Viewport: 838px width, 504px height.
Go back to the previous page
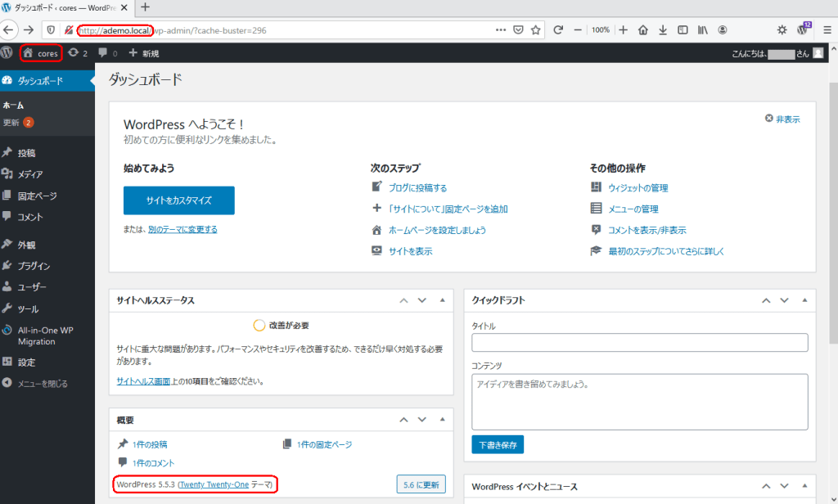8,30
